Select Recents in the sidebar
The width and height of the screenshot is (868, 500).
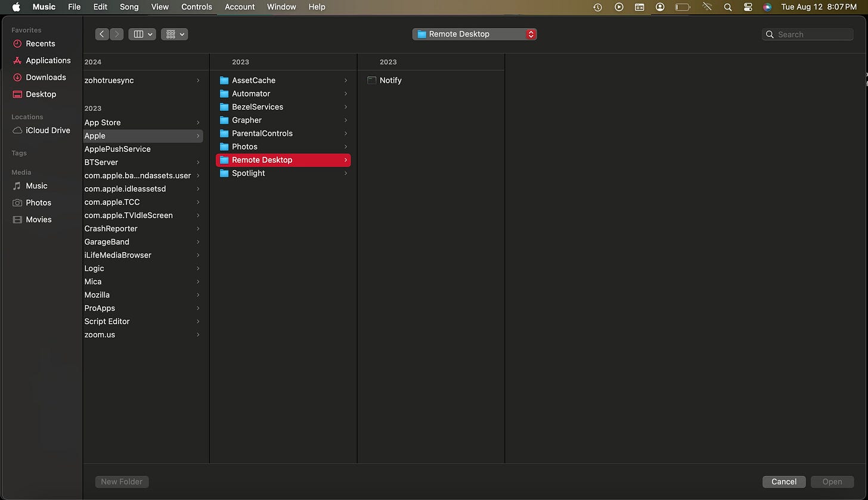click(x=41, y=44)
